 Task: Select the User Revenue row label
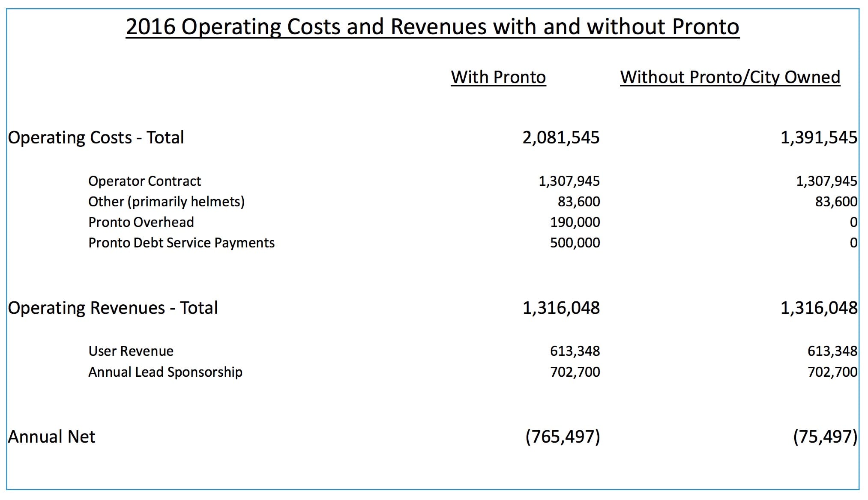[131, 351]
